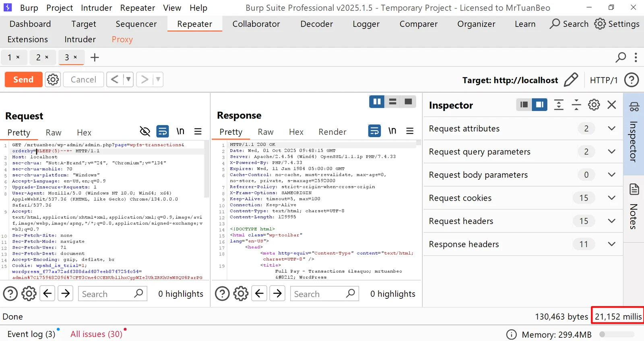Screen dimensions: 644x341
Task: Open Response search help icon
Action: [x=222, y=294]
